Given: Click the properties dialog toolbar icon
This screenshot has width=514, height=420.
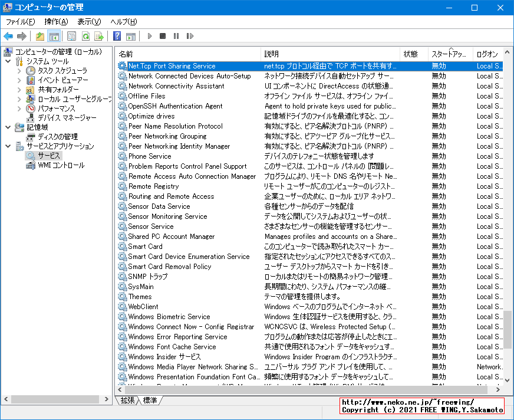Looking at the screenshot, I should pos(72,36).
